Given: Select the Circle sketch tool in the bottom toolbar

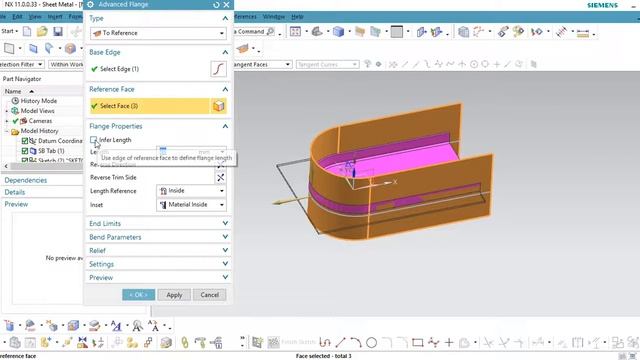Looking at the screenshot, I should point(371,342).
